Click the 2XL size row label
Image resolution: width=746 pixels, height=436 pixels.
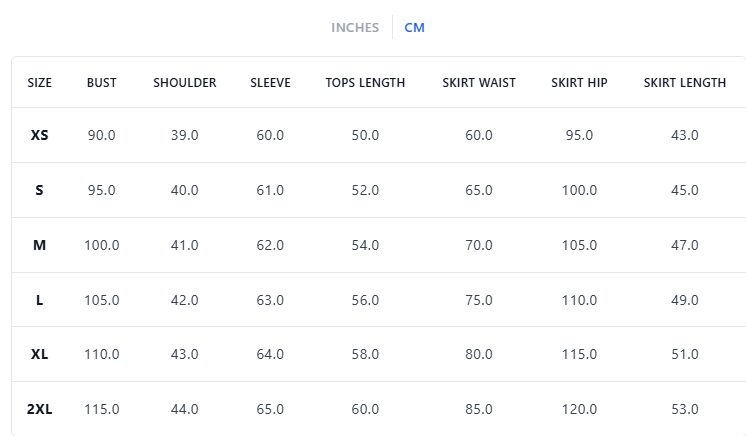tap(40, 409)
